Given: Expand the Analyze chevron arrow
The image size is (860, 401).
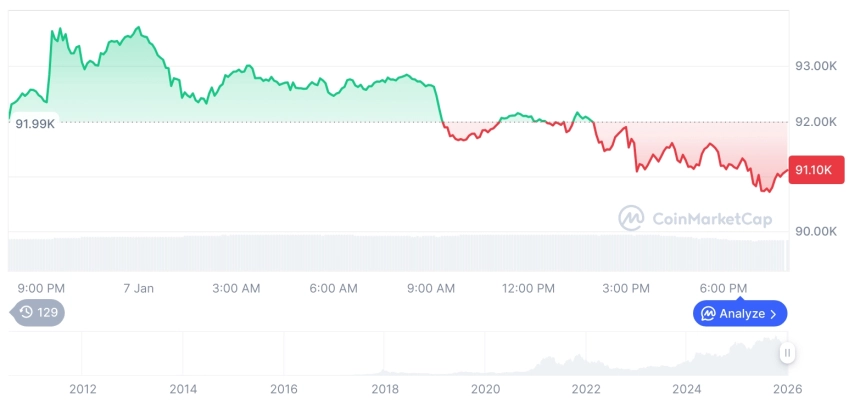Looking at the screenshot, I should point(774,314).
